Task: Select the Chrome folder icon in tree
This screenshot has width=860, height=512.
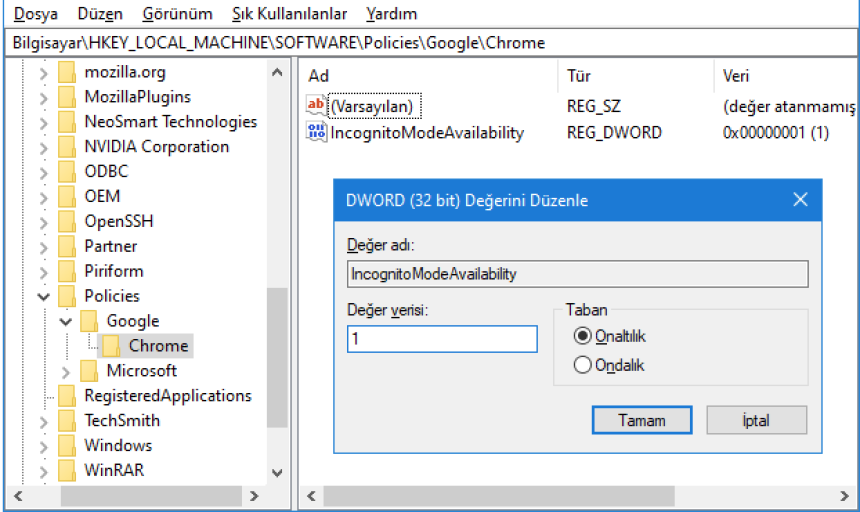Action: pyautogui.click(x=112, y=346)
